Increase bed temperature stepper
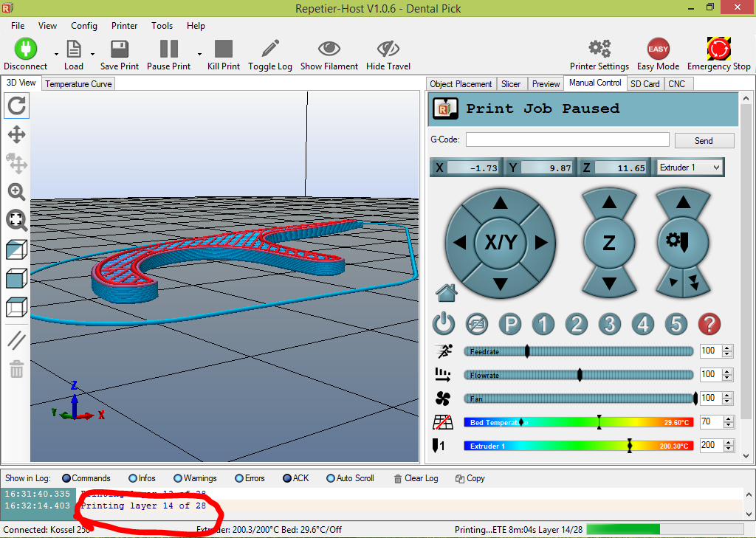The height and width of the screenshot is (538, 756). 728,419
